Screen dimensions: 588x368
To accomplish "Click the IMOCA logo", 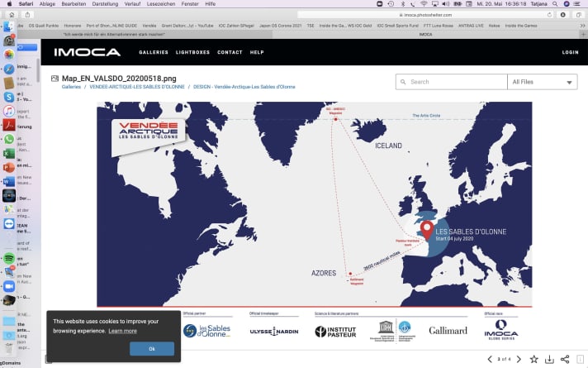I will [x=88, y=52].
